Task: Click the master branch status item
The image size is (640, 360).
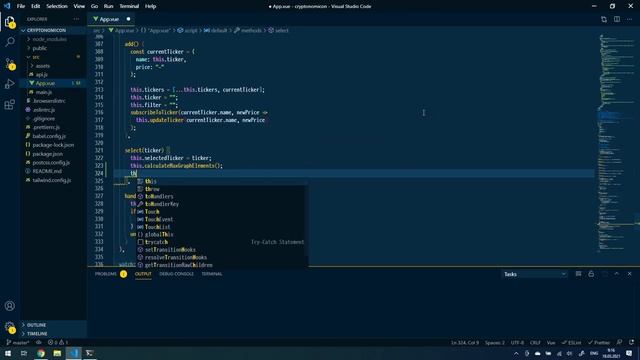Action: (x=18, y=342)
